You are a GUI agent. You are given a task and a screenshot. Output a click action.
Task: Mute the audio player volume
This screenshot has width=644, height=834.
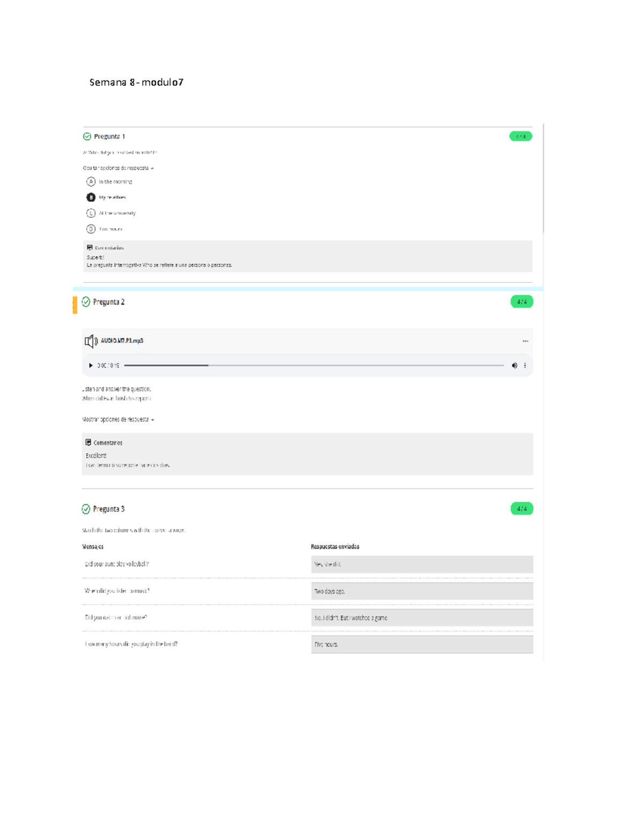[514, 366]
